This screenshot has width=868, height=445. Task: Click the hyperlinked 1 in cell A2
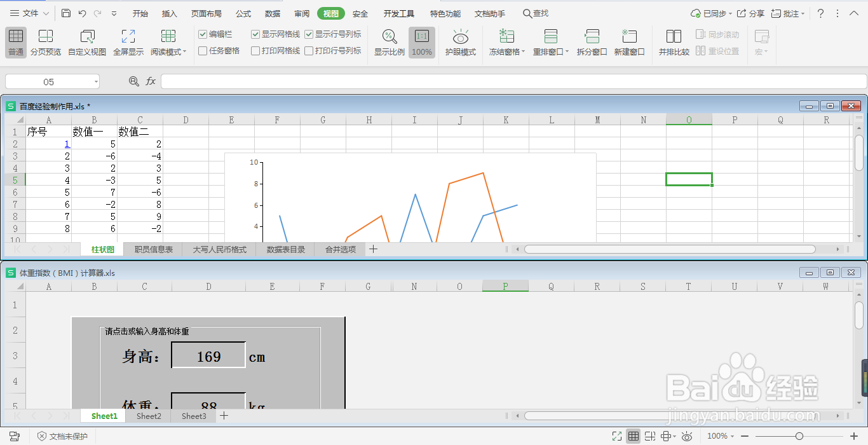[x=67, y=144]
